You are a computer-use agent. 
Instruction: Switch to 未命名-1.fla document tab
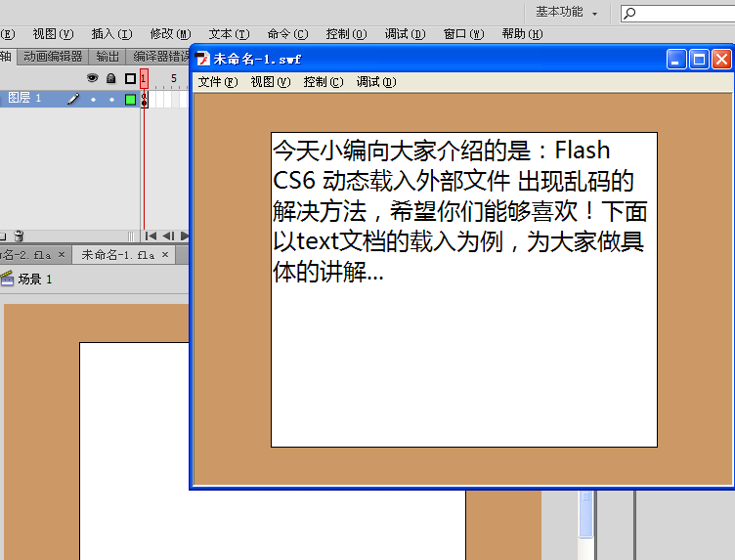click(117, 255)
